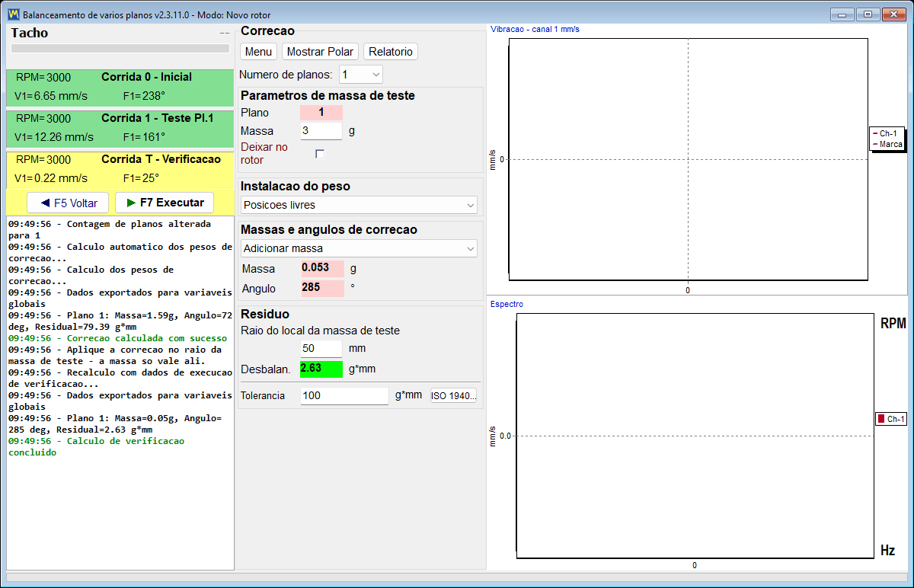914x588 pixels.
Task: Minimize the Balanceamento window
Action: coord(842,14)
